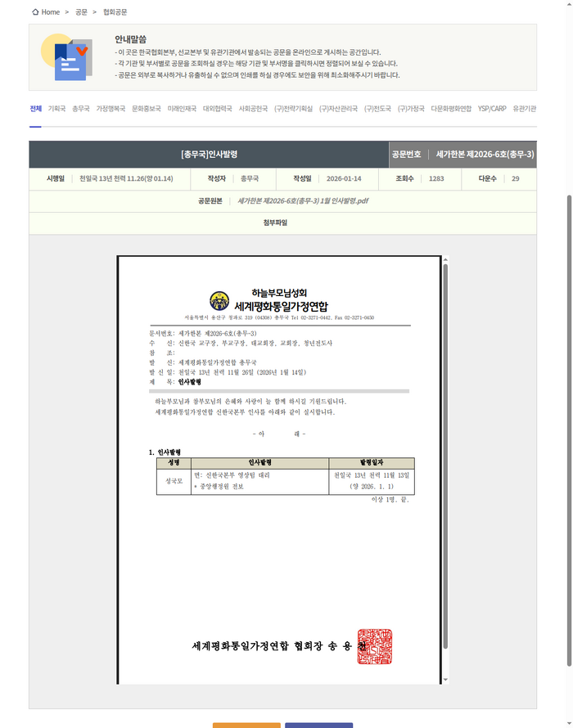Click the Home icon in breadcrumb

(35, 12)
